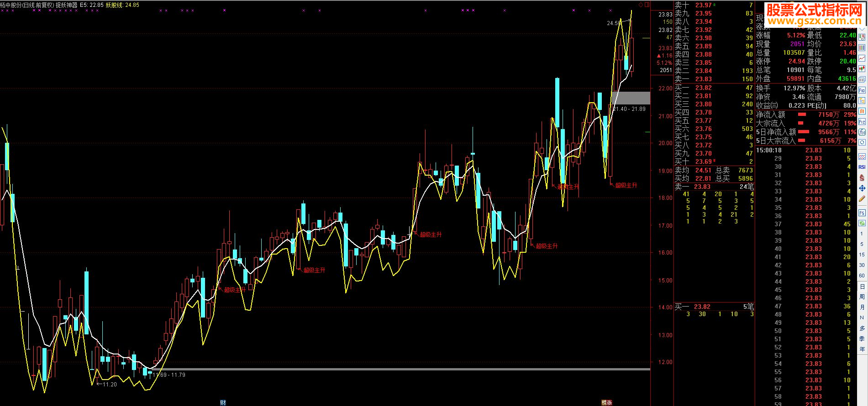Click the 总量 103507 volume value
This screenshot has width=868, height=406.
pyautogui.click(x=794, y=52)
